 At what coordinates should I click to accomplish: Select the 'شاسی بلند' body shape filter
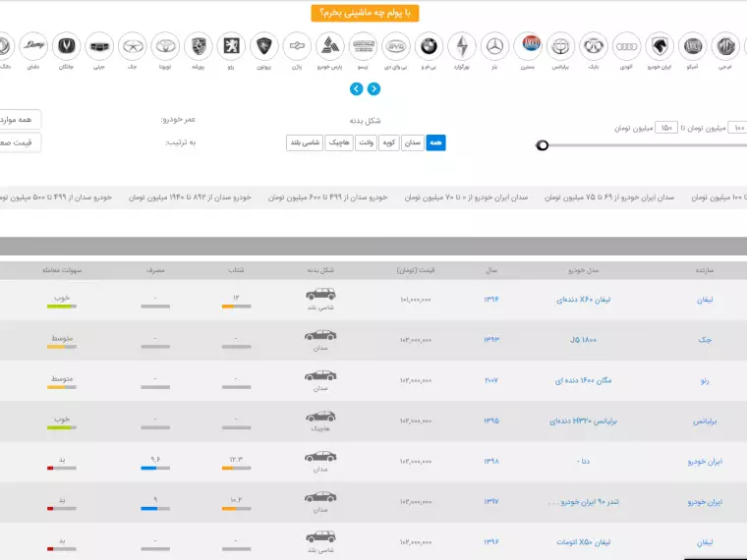pos(305,142)
